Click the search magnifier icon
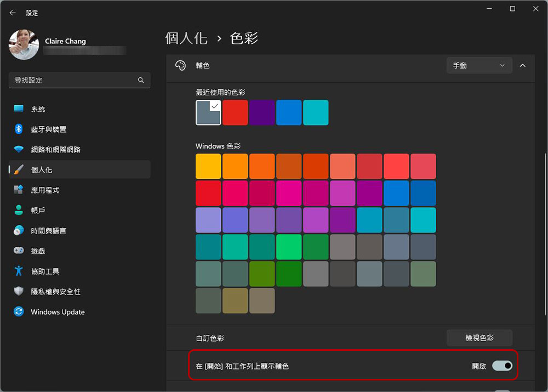Screen dimensions: 548x392 pos(141,80)
